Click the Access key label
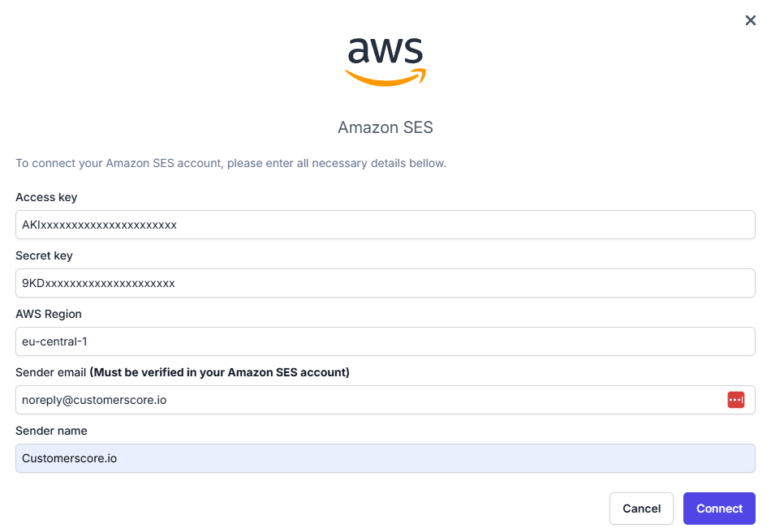Viewport: 771px width, 532px height. tap(46, 197)
